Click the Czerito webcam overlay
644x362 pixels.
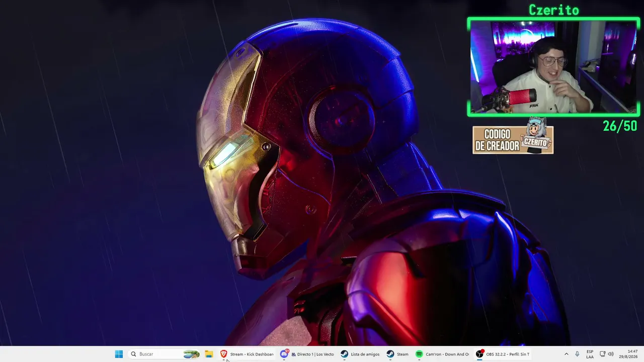point(553,67)
